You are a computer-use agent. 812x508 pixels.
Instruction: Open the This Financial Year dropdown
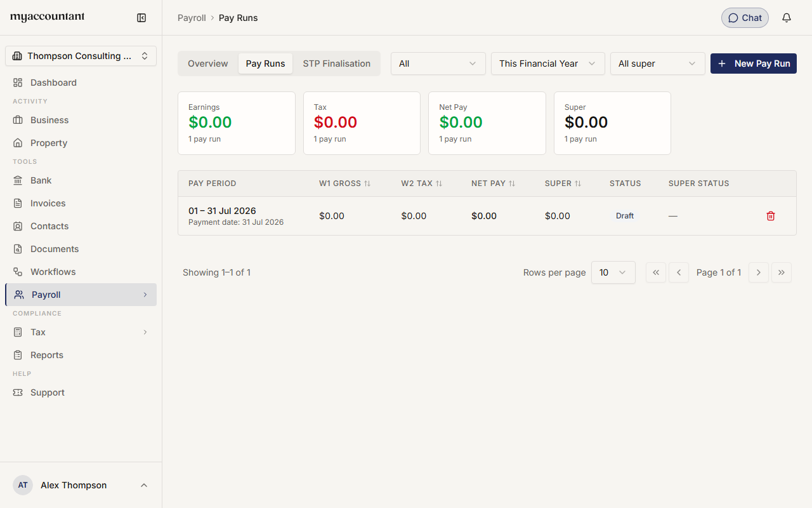point(548,63)
